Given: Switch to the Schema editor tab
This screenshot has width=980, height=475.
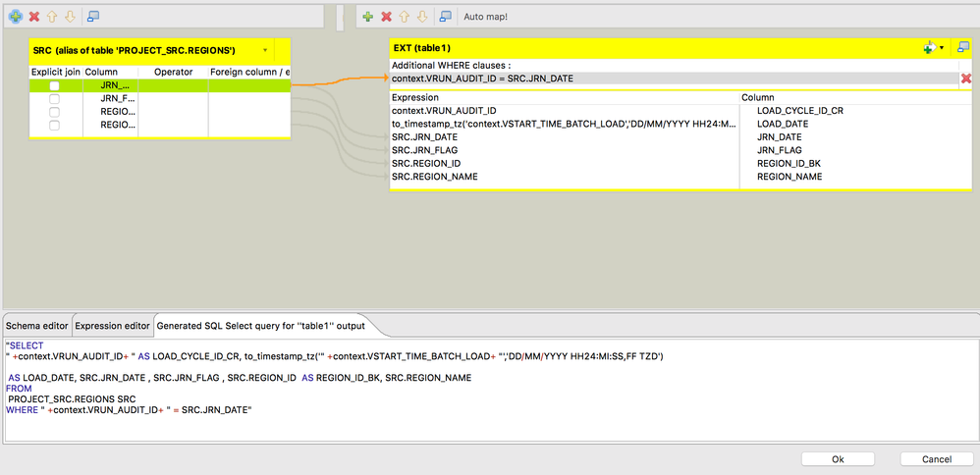Looking at the screenshot, I should (x=37, y=326).
